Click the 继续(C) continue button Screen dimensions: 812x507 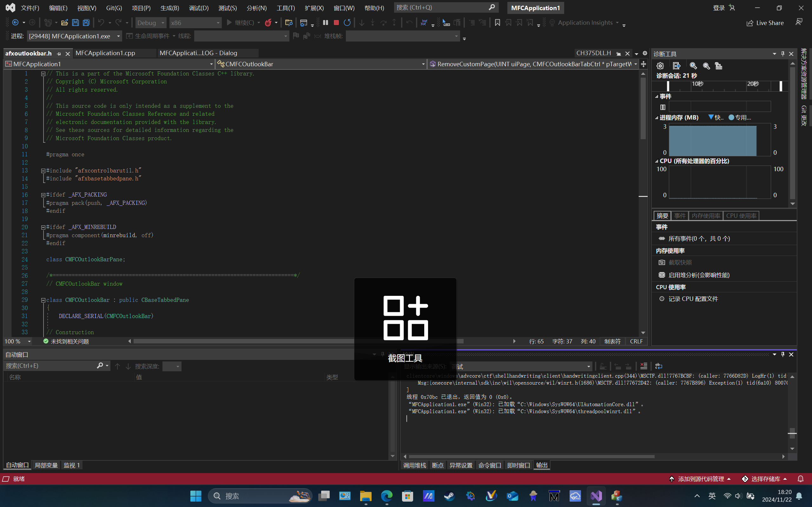pos(241,23)
